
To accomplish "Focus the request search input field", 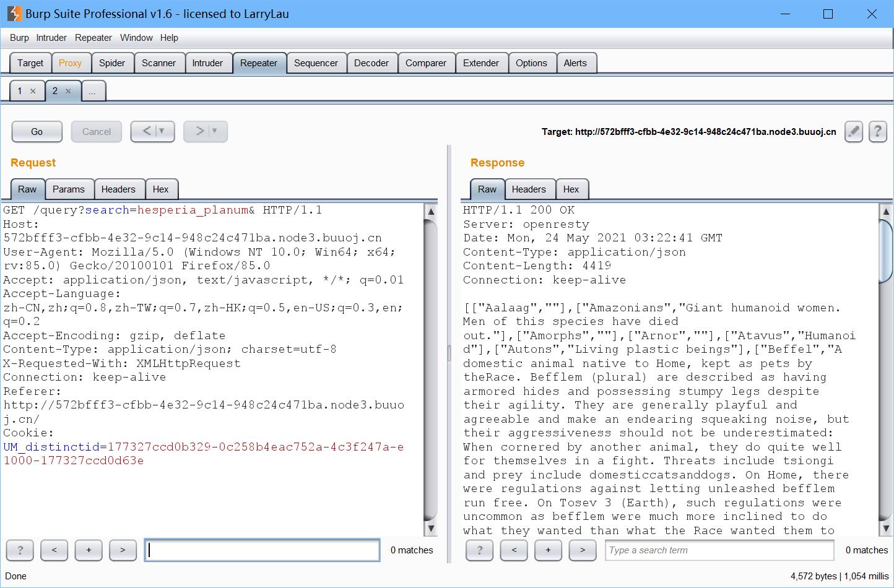I will point(262,550).
